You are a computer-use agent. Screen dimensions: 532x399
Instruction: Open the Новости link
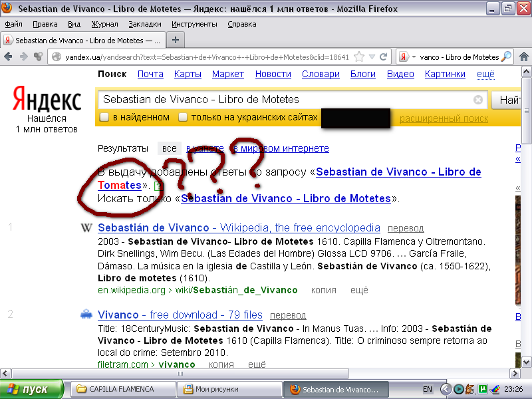[273, 74]
